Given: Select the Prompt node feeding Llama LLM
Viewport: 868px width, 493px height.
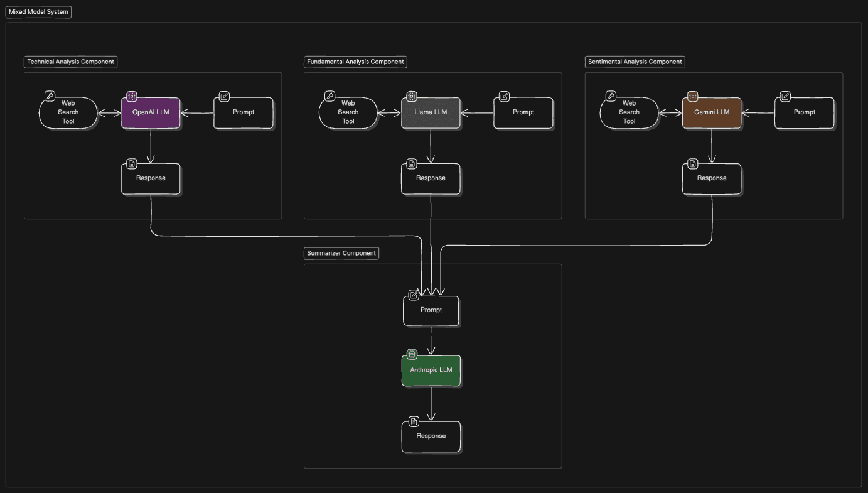Looking at the screenshot, I should coord(523,112).
